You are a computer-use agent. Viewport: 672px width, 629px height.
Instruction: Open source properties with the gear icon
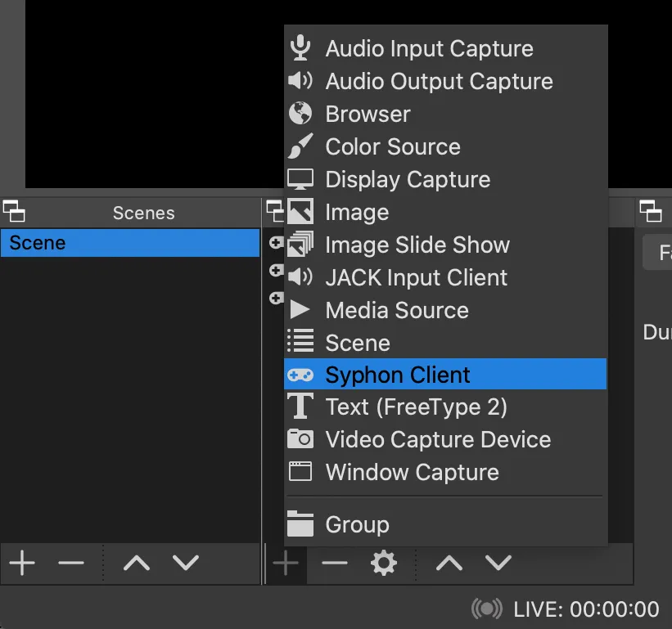(382, 563)
